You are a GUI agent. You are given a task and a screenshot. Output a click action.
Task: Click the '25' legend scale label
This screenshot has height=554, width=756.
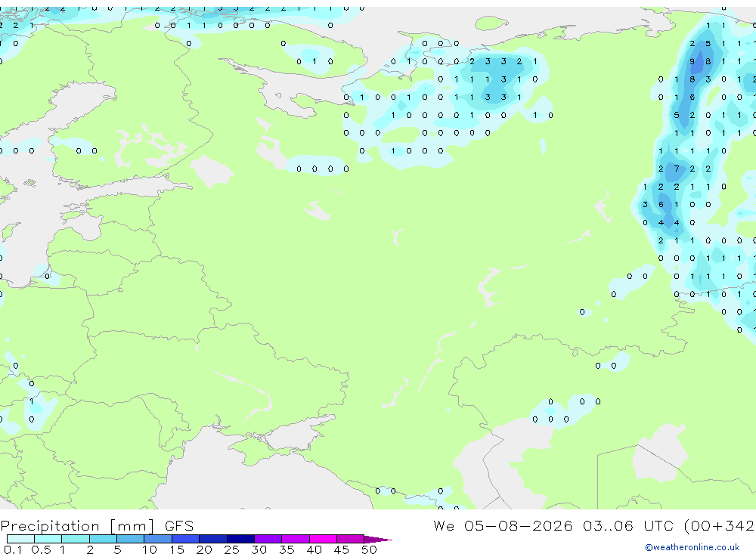[231, 549]
